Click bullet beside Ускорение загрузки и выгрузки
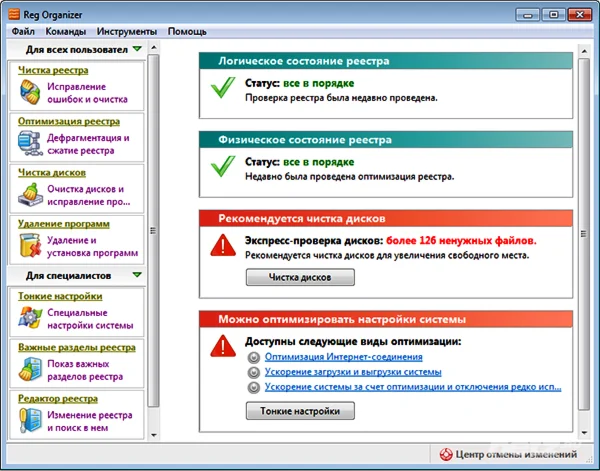The width and height of the screenshot is (600, 471). pos(253,372)
